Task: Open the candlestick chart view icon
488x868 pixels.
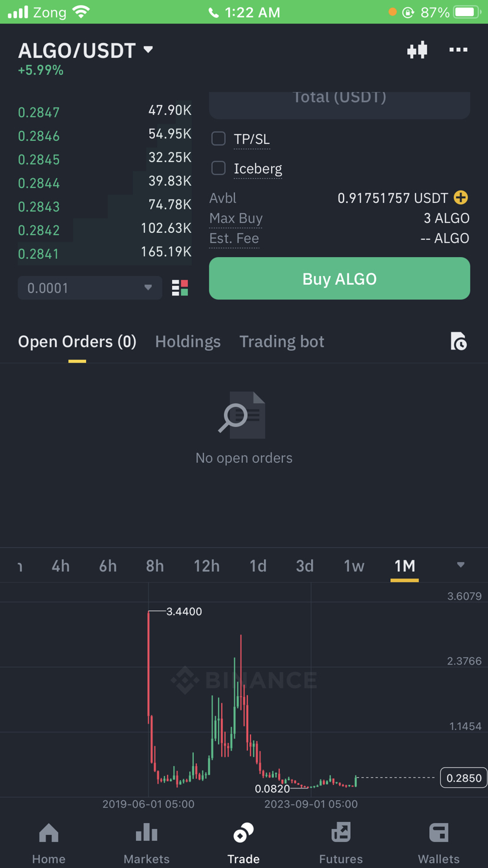Action: tap(417, 50)
